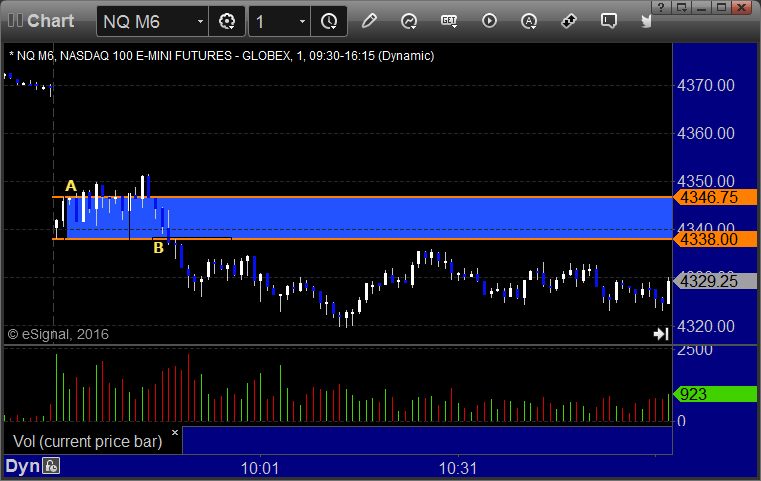761x481 pixels.
Task: Click the 4346.75 orange price marker
Action: 714,197
